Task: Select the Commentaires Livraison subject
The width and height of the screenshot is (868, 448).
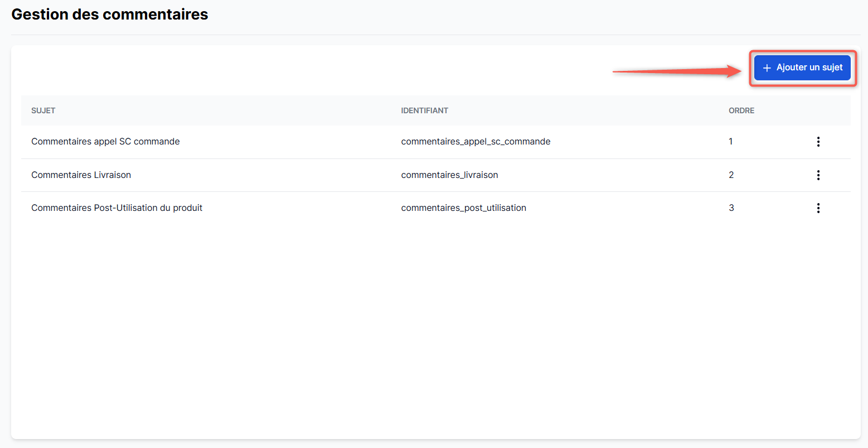Action: (x=81, y=175)
